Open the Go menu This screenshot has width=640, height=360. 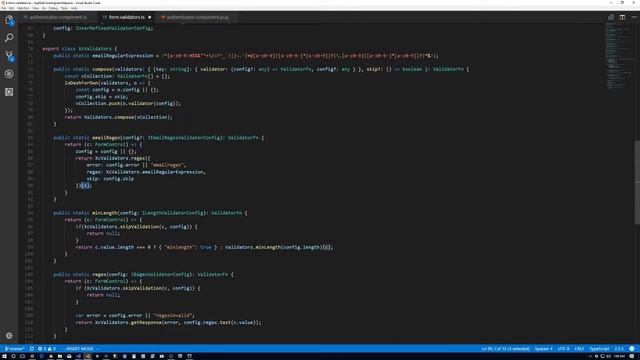(44, 8)
